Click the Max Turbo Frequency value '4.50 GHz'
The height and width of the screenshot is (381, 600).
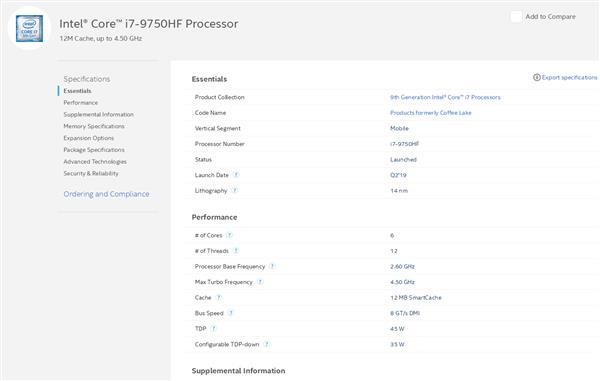[x=403, y=282]
